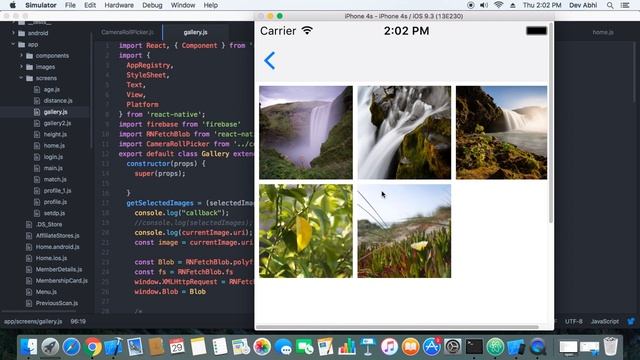This screenshot has width=640, height=360.
Task: Select the yellow flower hillside photo
Action: pyautogui.click(x=404, y=231)
